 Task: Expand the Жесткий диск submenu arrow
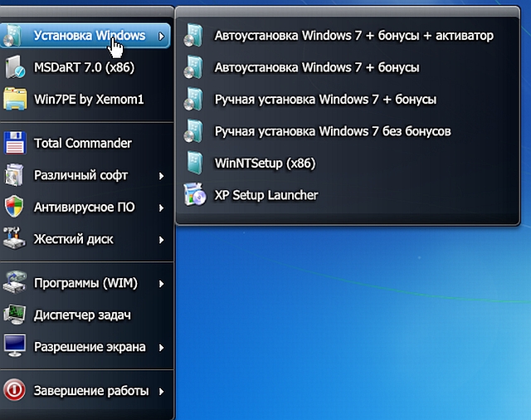click(162, 240)
